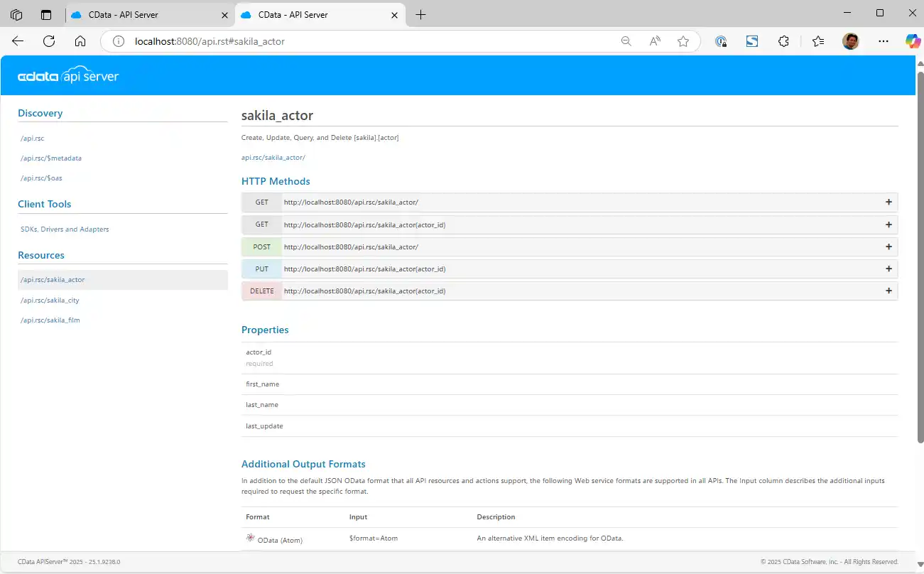The height and width of the screenshot is (574, 924).
Task: Click the zoom magnifier in address bar
Action: (626, 41)
